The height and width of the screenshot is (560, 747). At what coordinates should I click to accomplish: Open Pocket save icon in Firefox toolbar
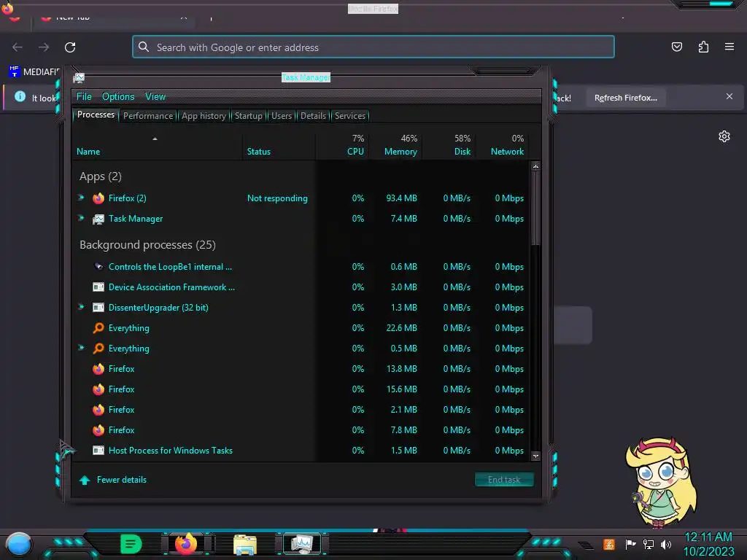[676, 47]
